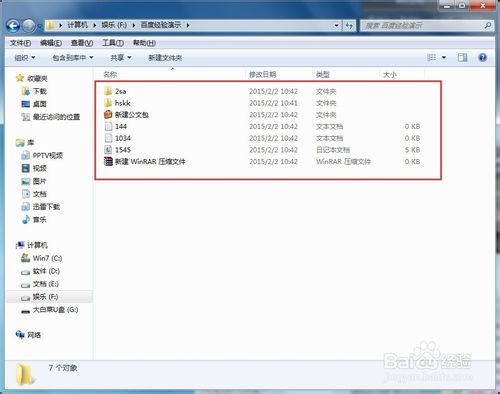Open the address bar history dropdown
This screenshot has height=394, width=500.
(337, 26)
